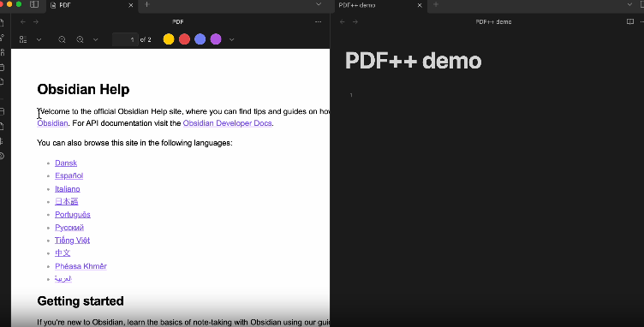Toggle the PDF sidebar thumbnails icon

tap(23, 39)
